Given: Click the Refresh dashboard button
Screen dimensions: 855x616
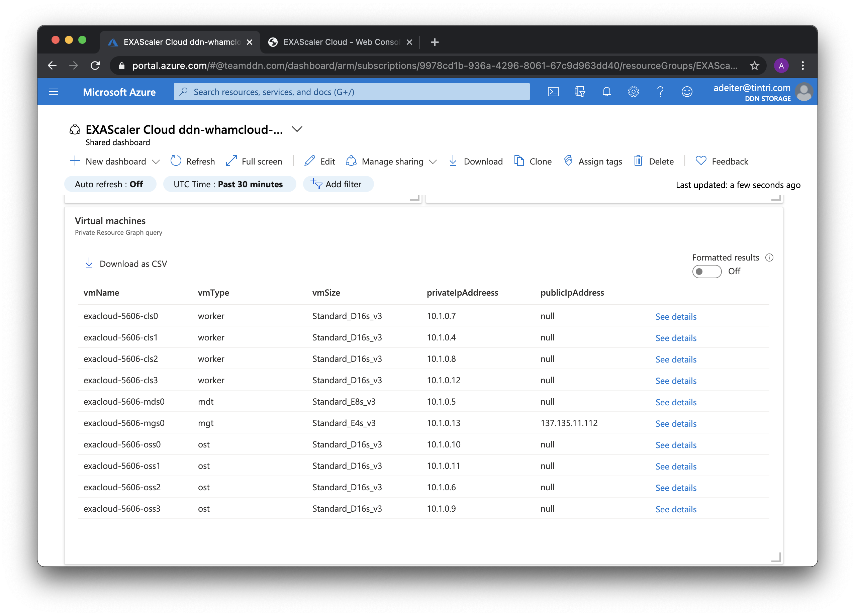Looking at the screenshot, I should 193,161.
